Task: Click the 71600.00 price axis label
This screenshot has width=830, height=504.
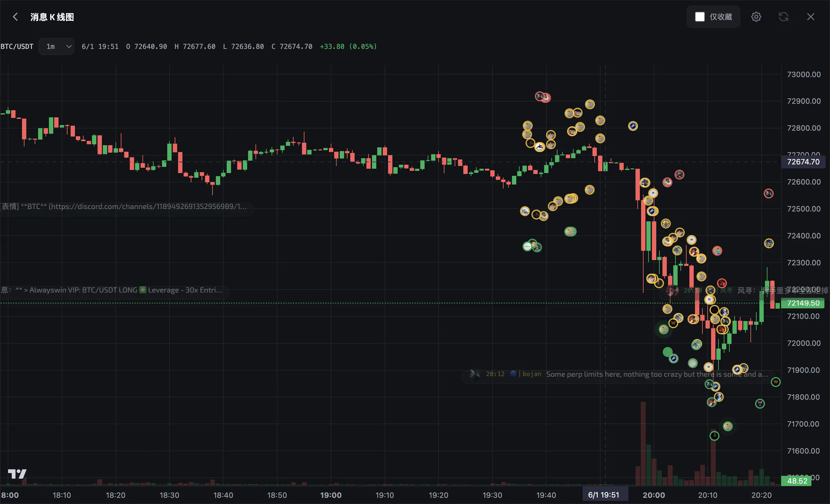Action: pyautogui.click(x=804, y=451)
